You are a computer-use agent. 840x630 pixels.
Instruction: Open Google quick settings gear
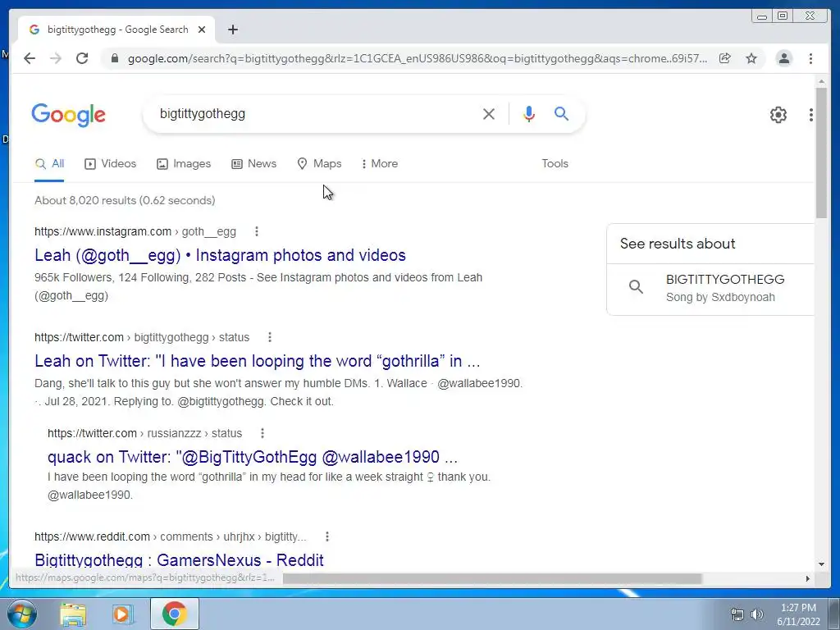click(x=778, y=115)
